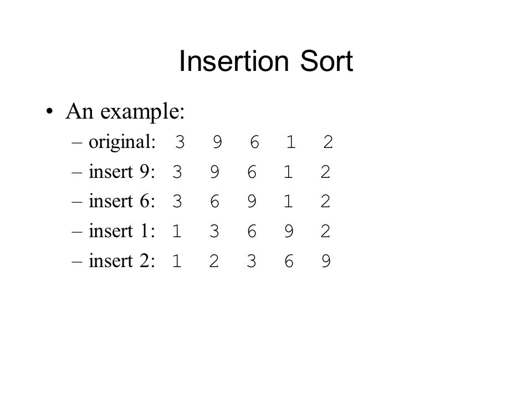532x399 pixels.
Task: Click the number 3 in original row
Action: 180,142
